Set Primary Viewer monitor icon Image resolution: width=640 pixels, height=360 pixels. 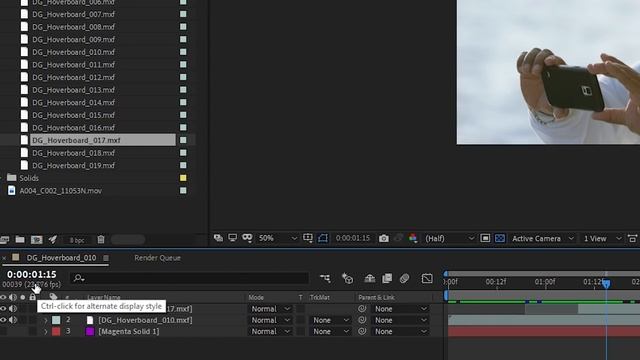pos(233,238)
